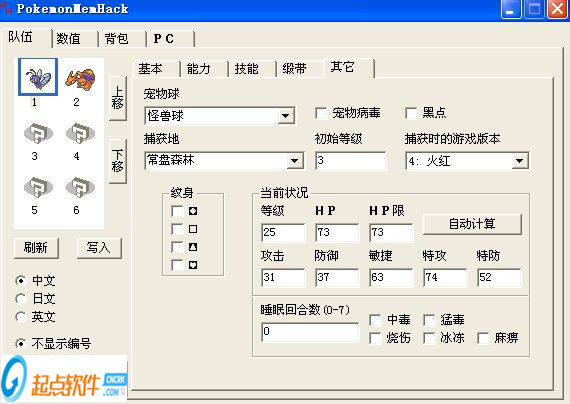
Task: Switch to the 背包 tab
Action: click(122, 39)
